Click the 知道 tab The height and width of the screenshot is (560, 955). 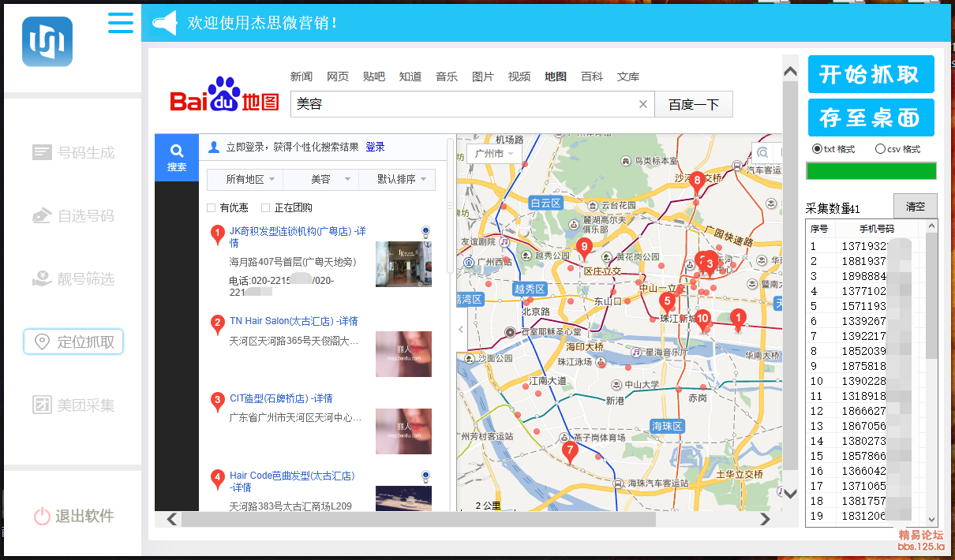click(x=410, y=77)
